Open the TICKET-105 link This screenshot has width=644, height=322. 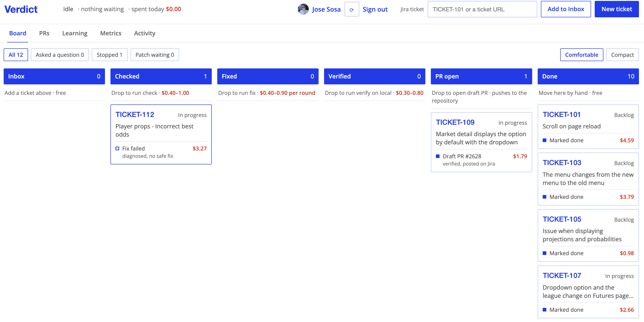coord(562,219)
